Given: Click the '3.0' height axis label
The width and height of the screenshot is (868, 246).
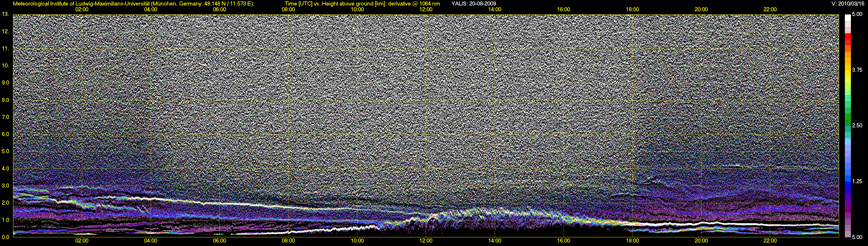Looking at the screenshot, I should tap(5, 186).
